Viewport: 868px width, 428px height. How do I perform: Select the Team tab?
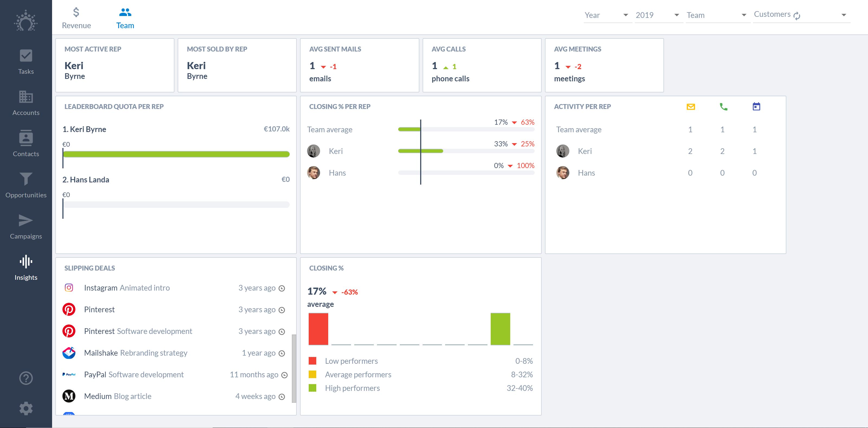click(125, 18)
